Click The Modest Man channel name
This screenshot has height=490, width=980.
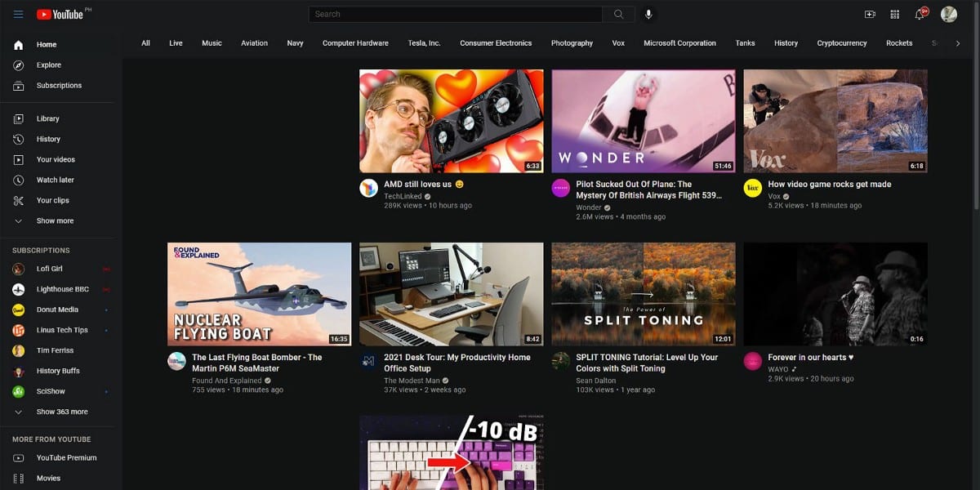(412, 381)
